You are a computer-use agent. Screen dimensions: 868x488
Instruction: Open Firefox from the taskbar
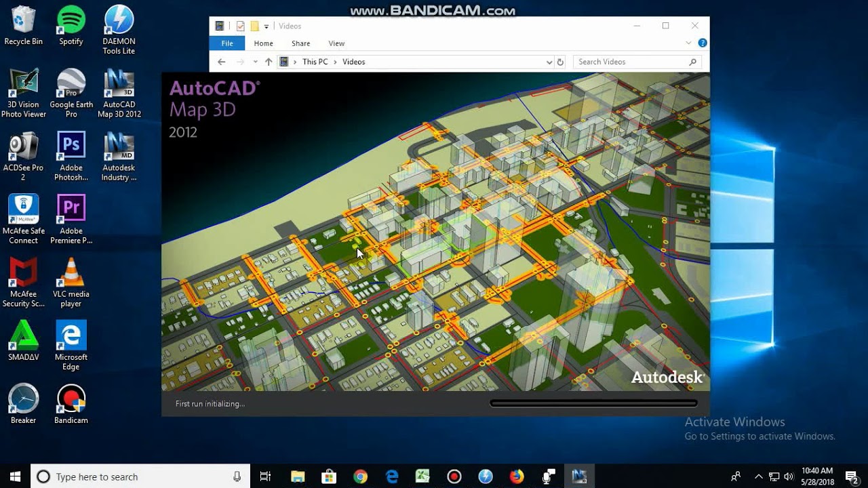click(x=517, y=476)
